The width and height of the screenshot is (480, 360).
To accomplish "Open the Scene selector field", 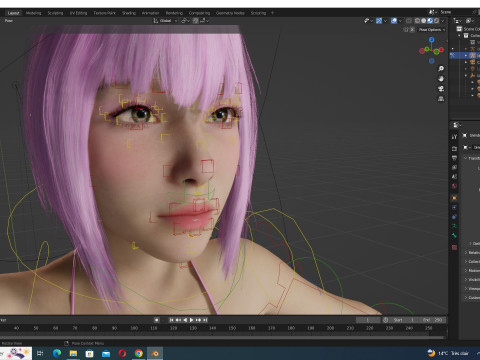I will coord(455,12).
